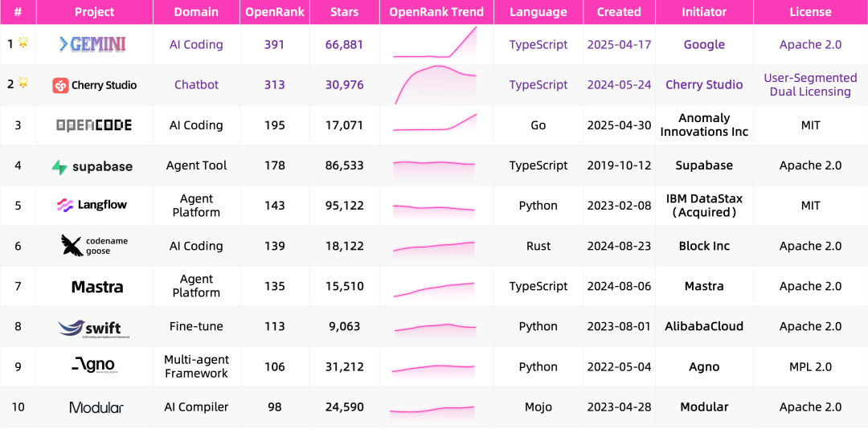Screen dimensions: 868x429
Task: Click the Go language cell
Action: tap(538, 125)
